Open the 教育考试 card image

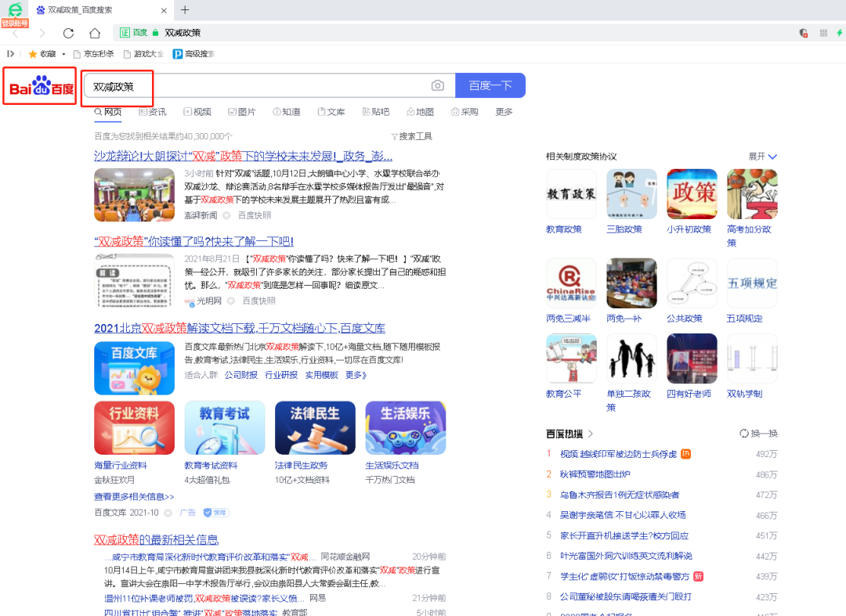pos(225,428)
